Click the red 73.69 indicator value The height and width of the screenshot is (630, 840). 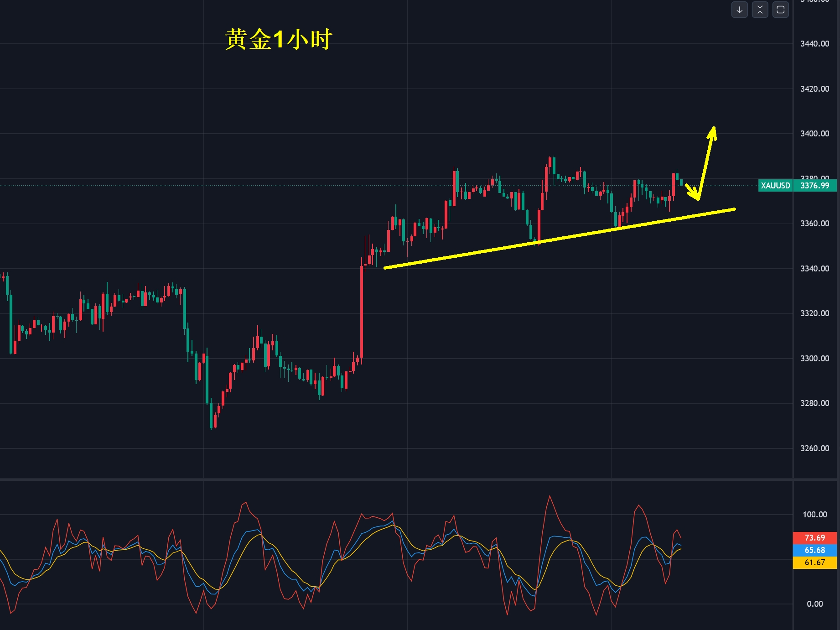point(815,538)
